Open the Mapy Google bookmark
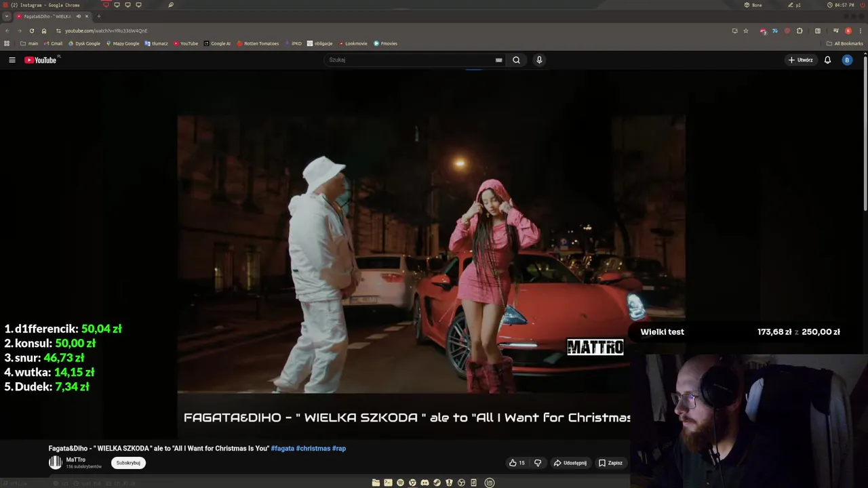868x488 pixels. click(123, 43)
